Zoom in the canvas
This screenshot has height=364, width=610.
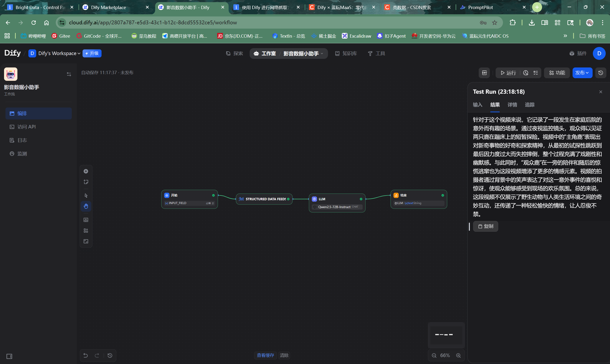coord(458,355)
